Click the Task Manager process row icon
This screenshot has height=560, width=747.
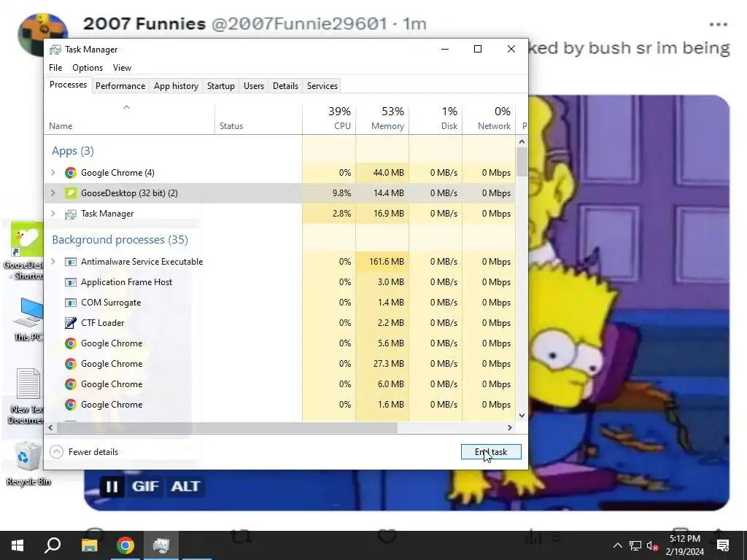[71, 214]
